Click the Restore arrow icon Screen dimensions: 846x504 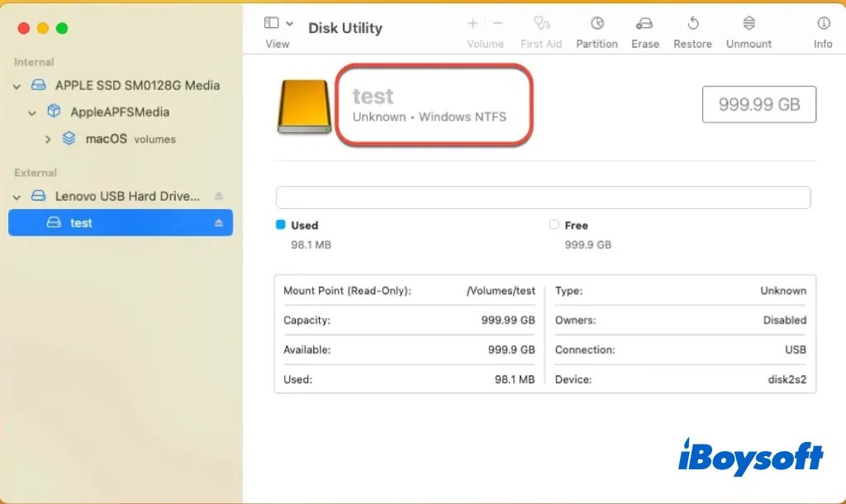click(693, 23)
